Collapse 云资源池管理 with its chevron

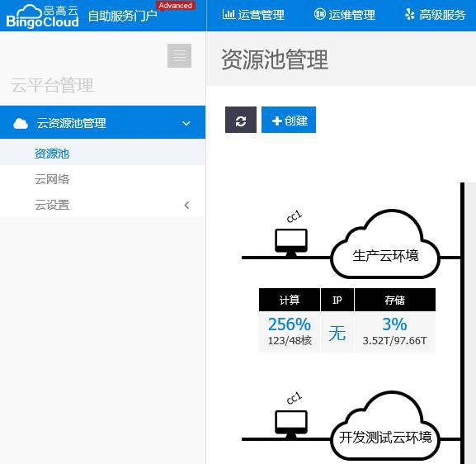pos(186,123)
